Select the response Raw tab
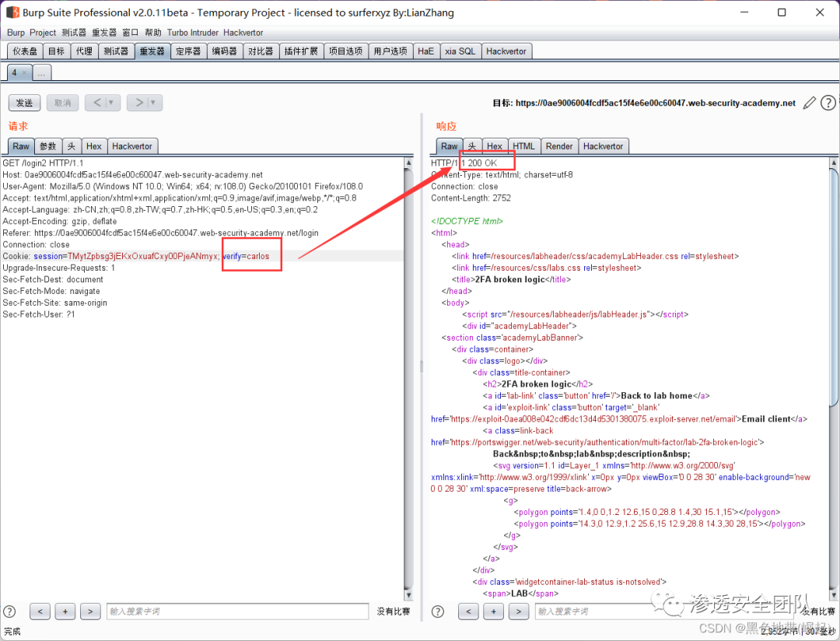This screenshot has width=840, height=641. (x=450, y=146)
